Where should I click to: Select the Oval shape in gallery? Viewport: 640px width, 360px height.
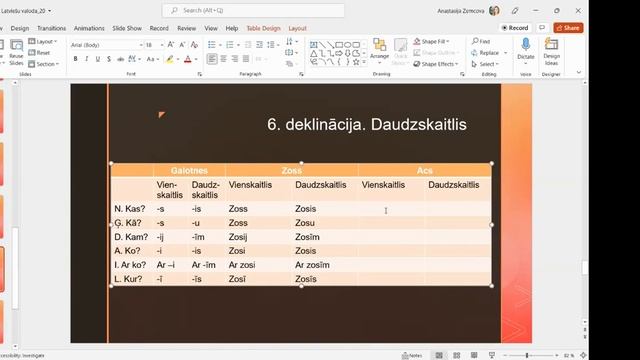[x=347, y=44]
